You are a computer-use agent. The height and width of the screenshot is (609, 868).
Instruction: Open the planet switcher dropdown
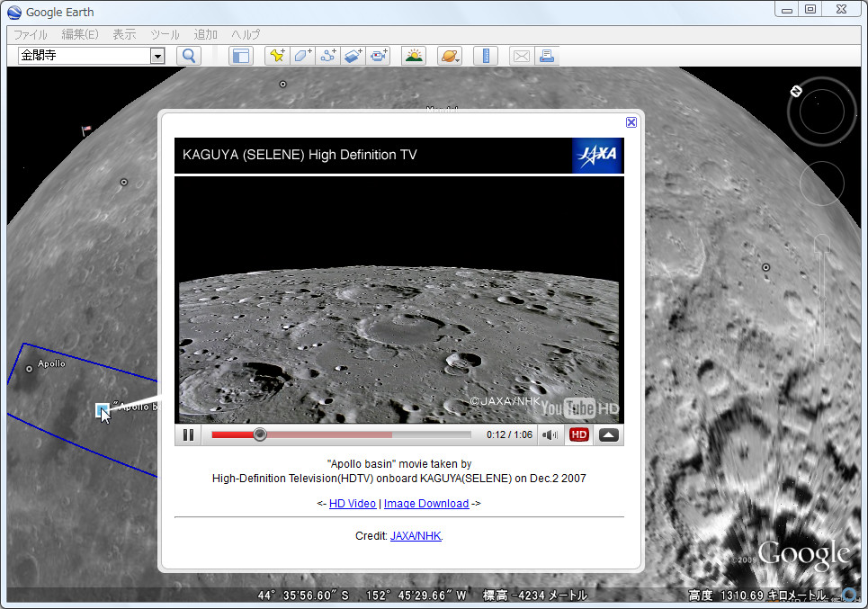[450, 56]
